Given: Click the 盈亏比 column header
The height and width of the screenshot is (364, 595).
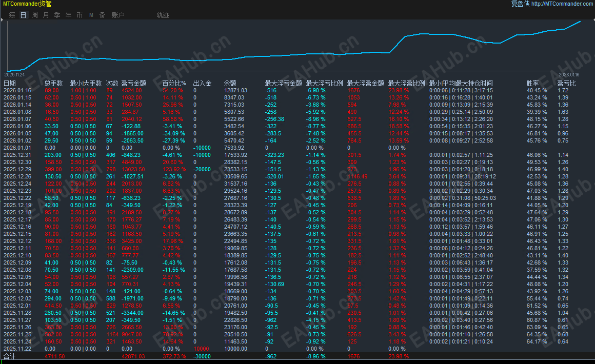Looking at the screenshot, I should [566, 83].
